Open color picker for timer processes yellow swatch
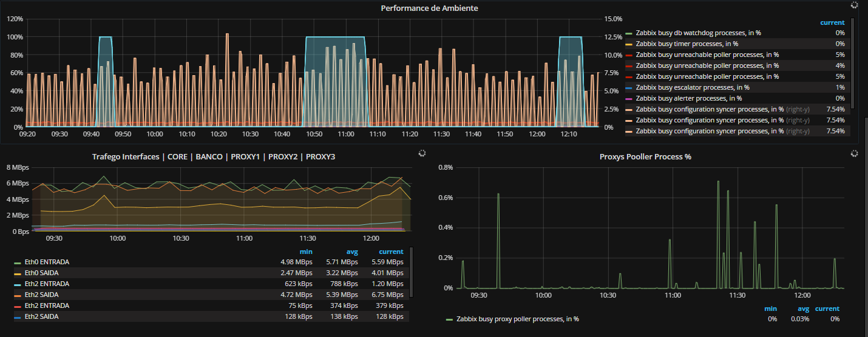Screen dimensions: 868x337 coord(629,44)
